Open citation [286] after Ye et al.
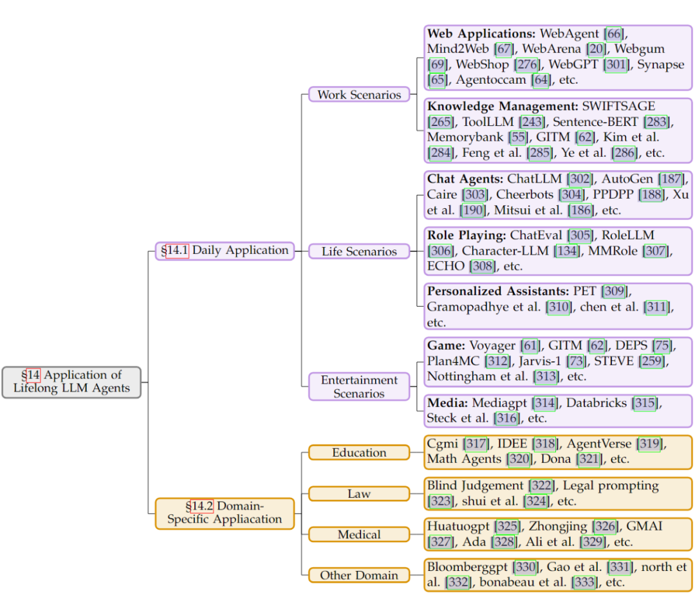Viewport: 695px width, 616px height. tap(625, 153)
